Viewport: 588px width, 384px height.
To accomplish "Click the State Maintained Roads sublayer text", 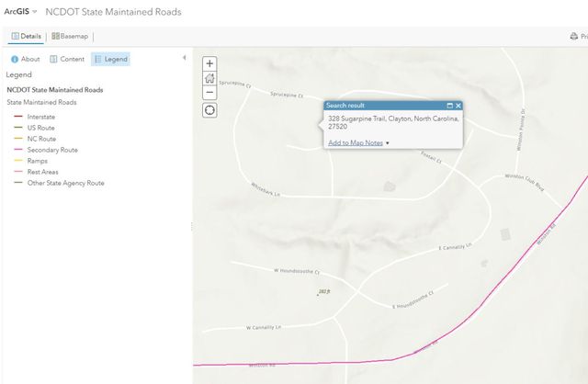I will pyautogui.click(x=41, y=102).
